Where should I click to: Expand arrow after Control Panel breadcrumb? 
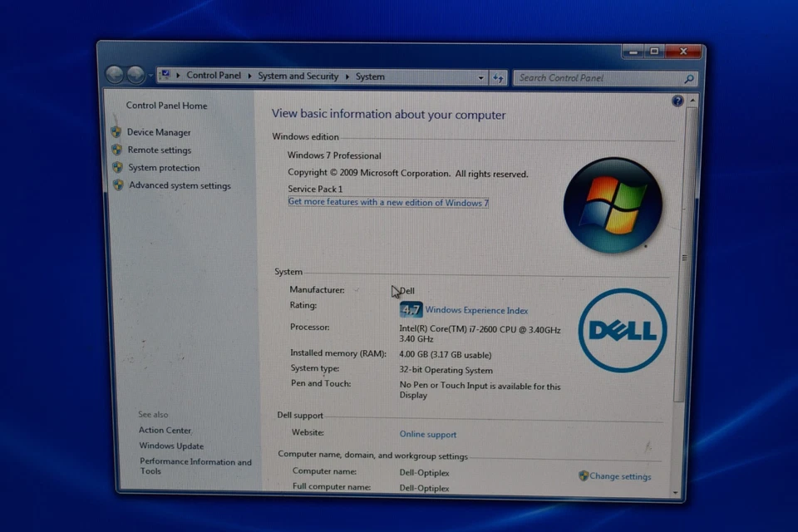pyautogui.click(x=249, y=76)
